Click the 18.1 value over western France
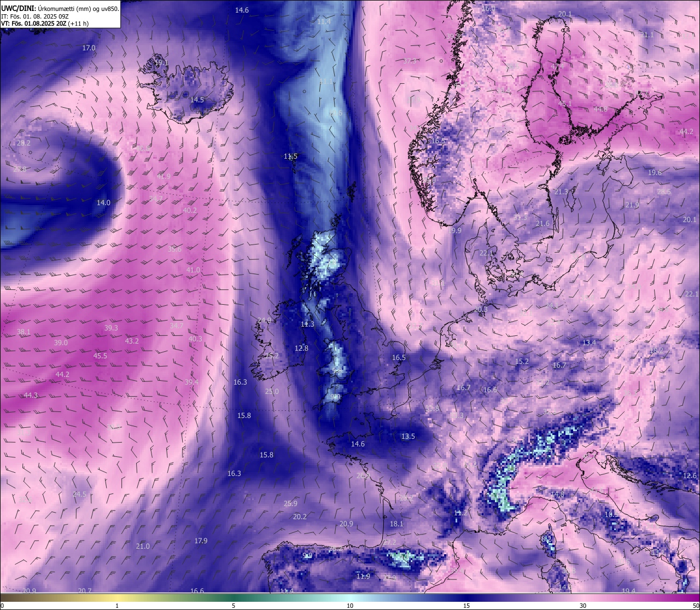Screen dimensions: 700x610 pyautogui.click(x=396, y=524)
